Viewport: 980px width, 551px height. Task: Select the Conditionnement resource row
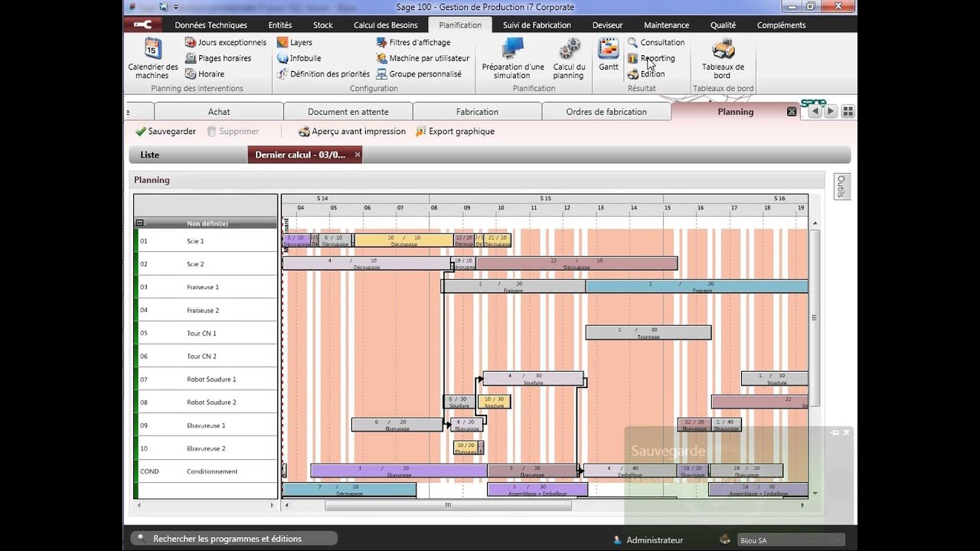(206, 471)
